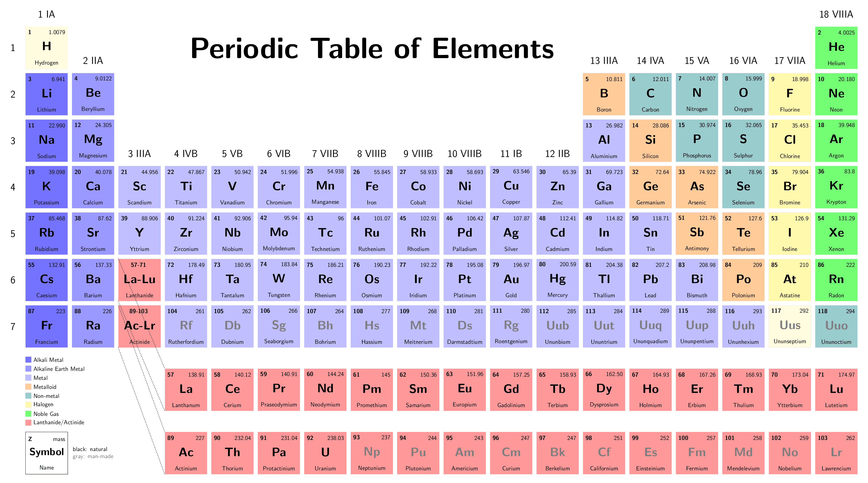Screen dimensions: 868x483
Task: Click the Lutetium element tile
Action: tap(836, 390)
